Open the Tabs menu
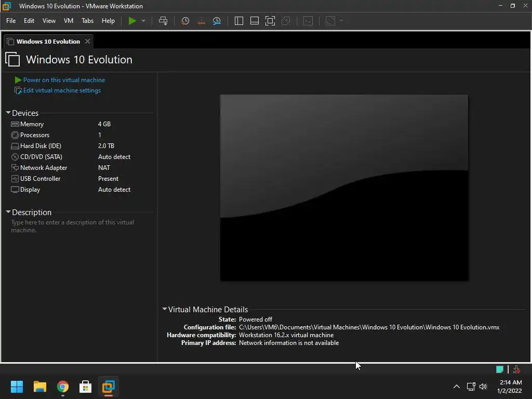Image resolution: width=532 pixels, height=399 pixels. 87,21
